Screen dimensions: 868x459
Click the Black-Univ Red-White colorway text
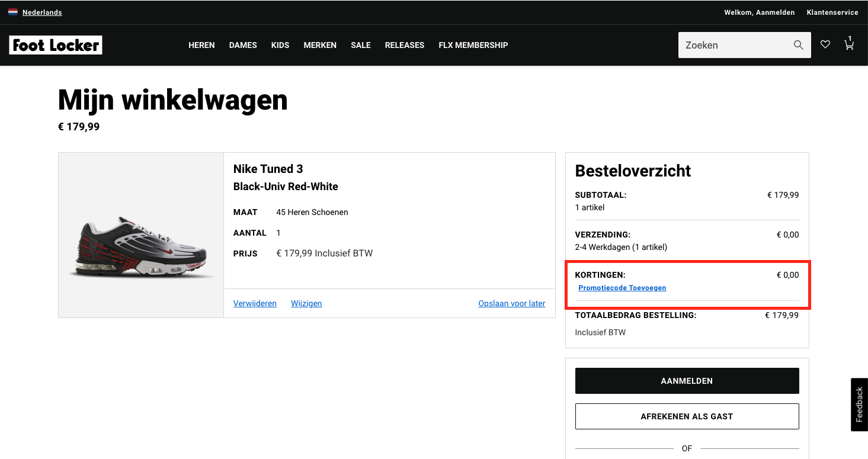pos(286,187)
